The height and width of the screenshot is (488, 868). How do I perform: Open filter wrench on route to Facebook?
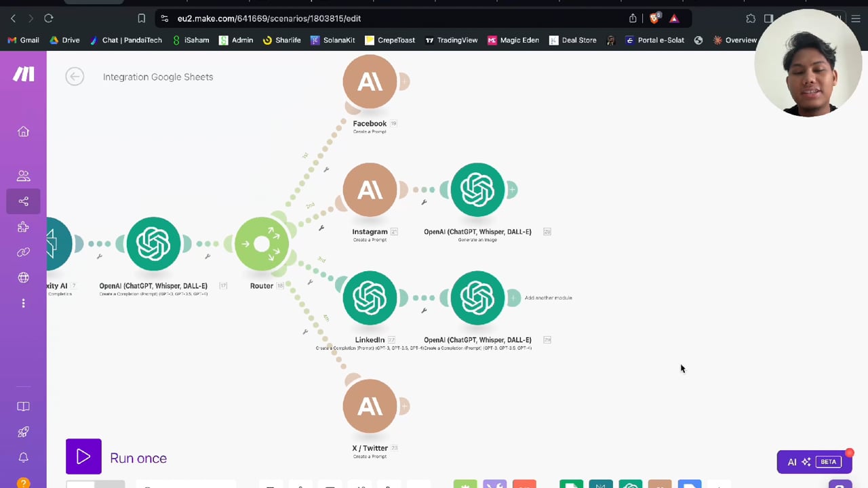(326, 169)
